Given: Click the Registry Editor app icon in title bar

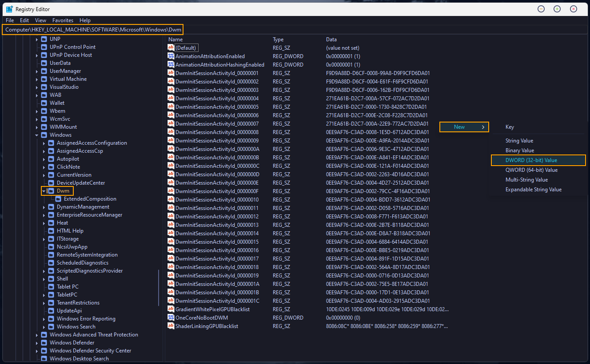Looking at the screenshot, I should click(x=9, y=9).
